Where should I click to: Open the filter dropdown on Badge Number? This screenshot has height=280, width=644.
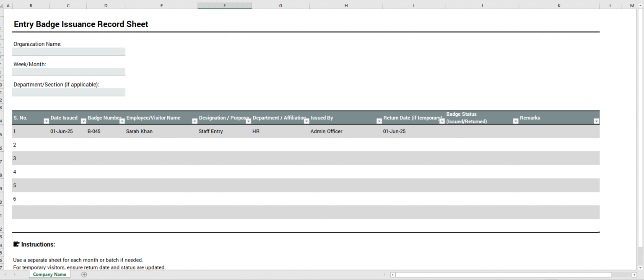[122, 121]
